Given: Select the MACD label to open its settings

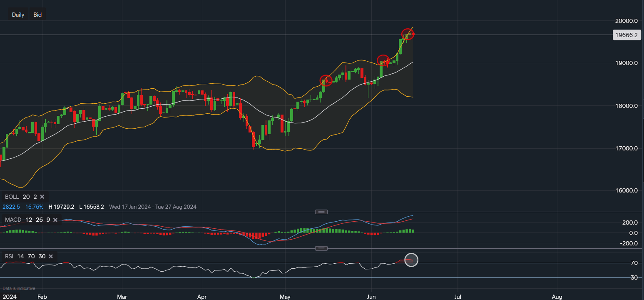Looking at the screenshot, I should pos(12,220).
